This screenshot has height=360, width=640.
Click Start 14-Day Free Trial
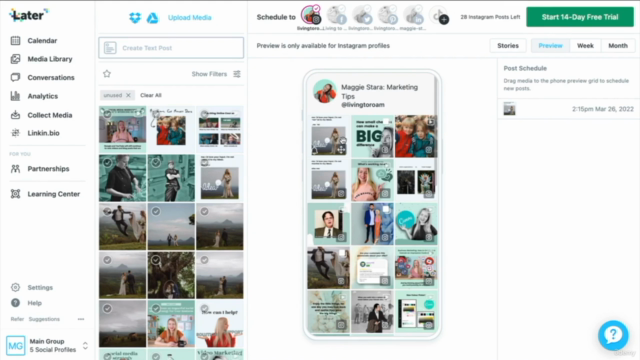pos(580,17)
